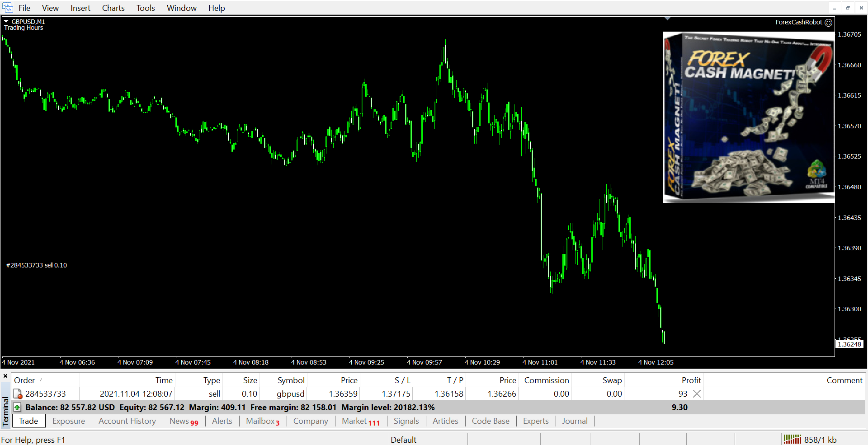The width and height of the screenshot is (868, 445).
Task: Click the connection status bars icon
Action: (792, 439)
